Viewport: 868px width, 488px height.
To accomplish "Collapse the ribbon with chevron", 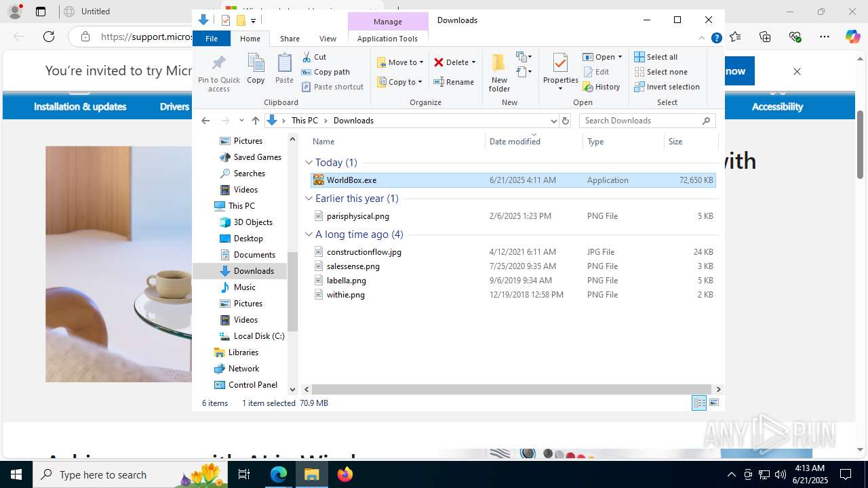I will click(702, 39).
